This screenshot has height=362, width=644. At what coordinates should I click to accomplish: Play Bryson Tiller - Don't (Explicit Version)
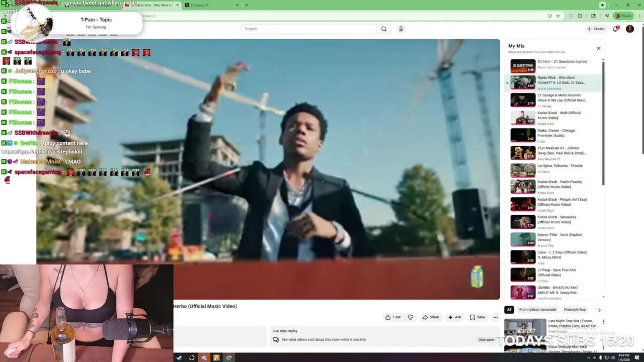[553, 239]
